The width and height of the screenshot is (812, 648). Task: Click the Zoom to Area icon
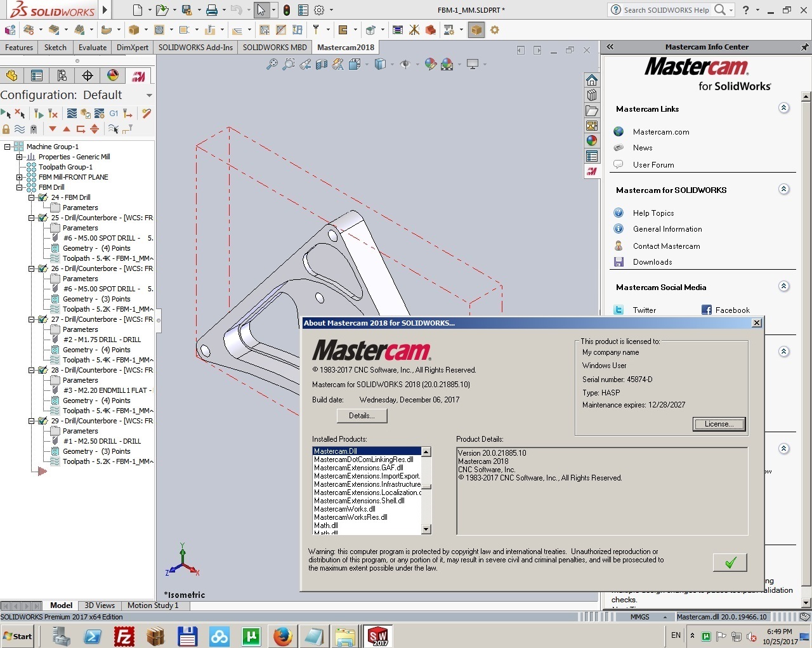point(289,64)
